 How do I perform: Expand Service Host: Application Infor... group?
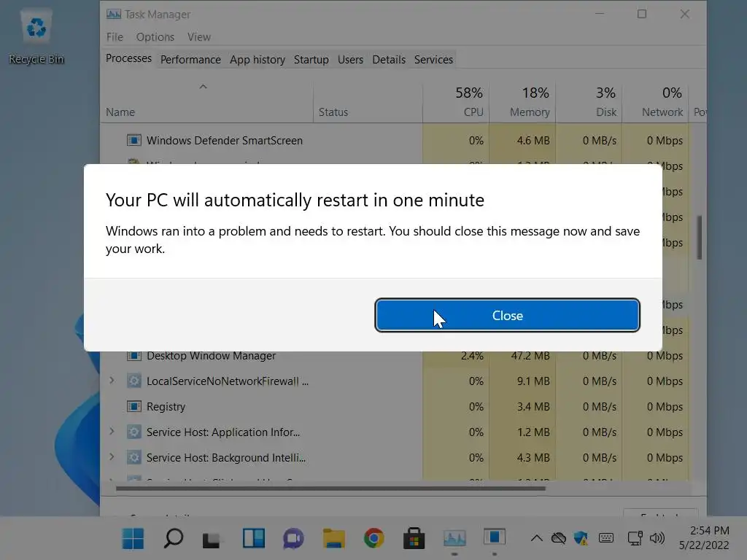(112, 432)
